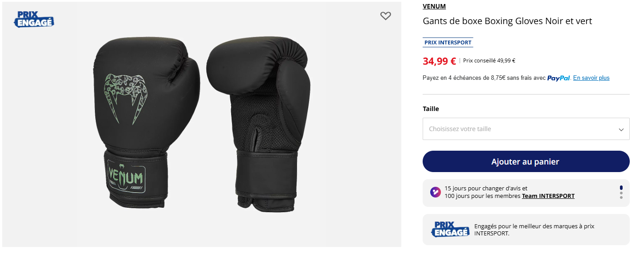The width and height of the screenshot is (644, 255).
Task: Click the chevron arrow in the size selector
Action: 621,129
